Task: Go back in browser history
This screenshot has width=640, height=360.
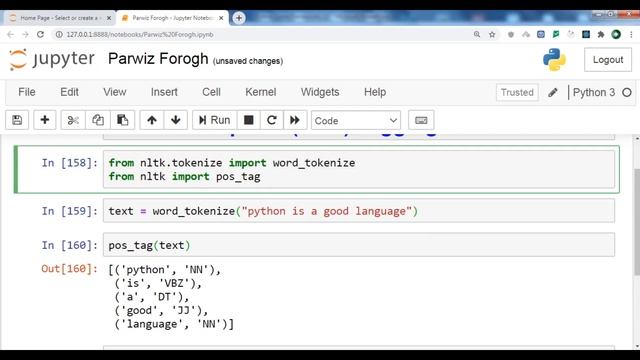Action: tap(11, 35)
